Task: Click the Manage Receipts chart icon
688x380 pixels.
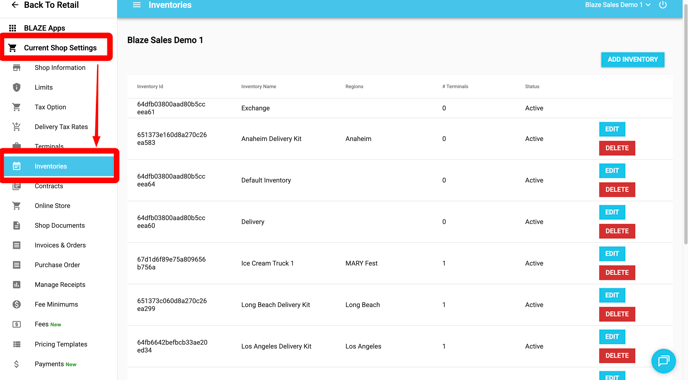Action: [x=17, y=285]
